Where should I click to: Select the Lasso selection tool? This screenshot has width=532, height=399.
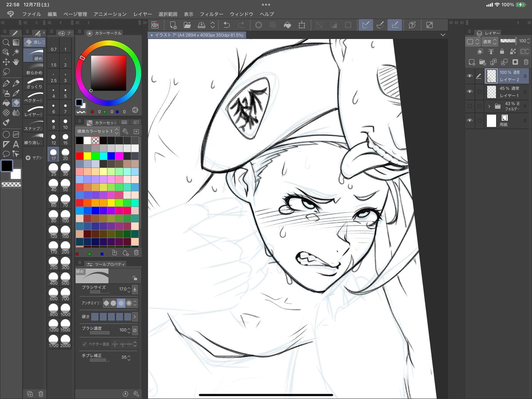click(x=6, y=72)
